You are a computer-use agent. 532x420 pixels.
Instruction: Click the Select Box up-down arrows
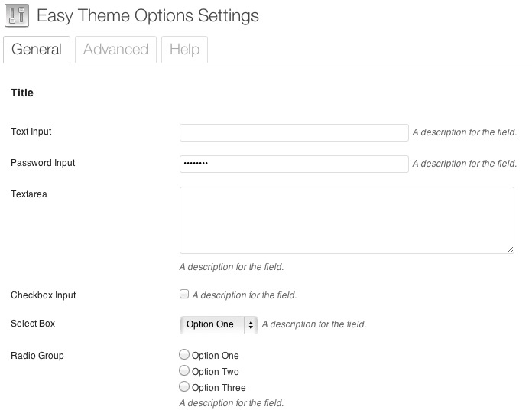251,324
